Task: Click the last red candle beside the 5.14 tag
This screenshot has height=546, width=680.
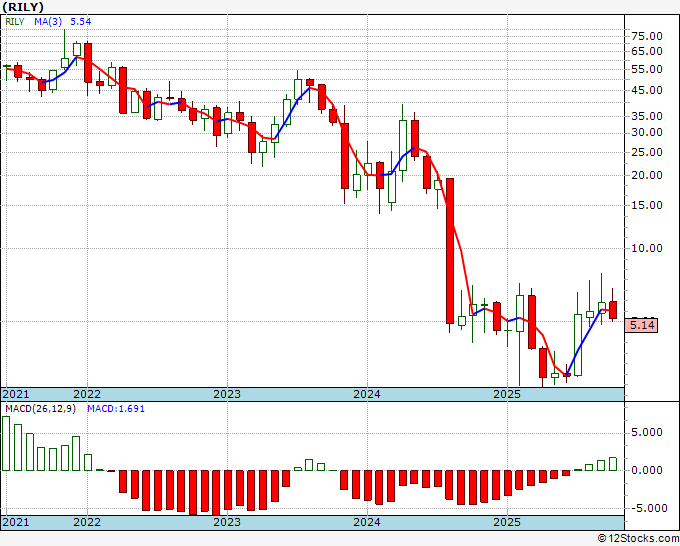Action: (613, 310)
